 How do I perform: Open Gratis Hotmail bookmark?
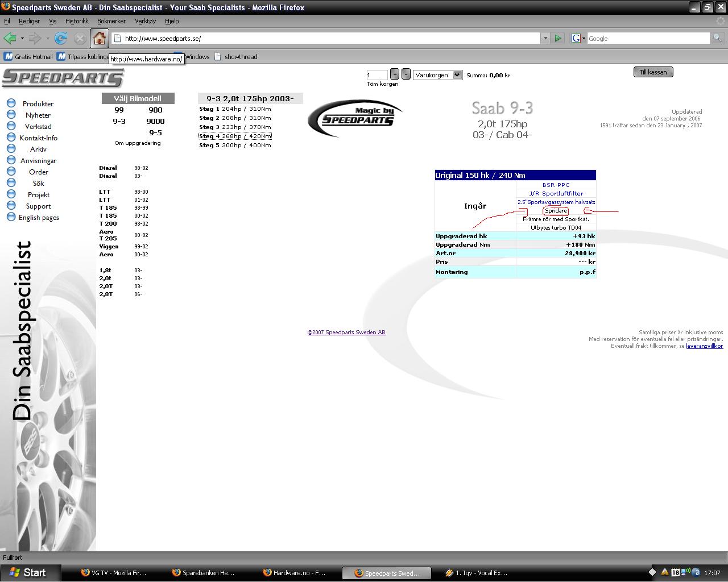coord(28,57)
